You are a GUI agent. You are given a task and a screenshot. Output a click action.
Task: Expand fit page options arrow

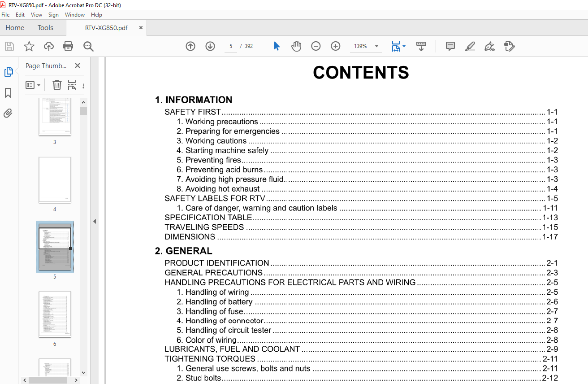pos(404,46)
